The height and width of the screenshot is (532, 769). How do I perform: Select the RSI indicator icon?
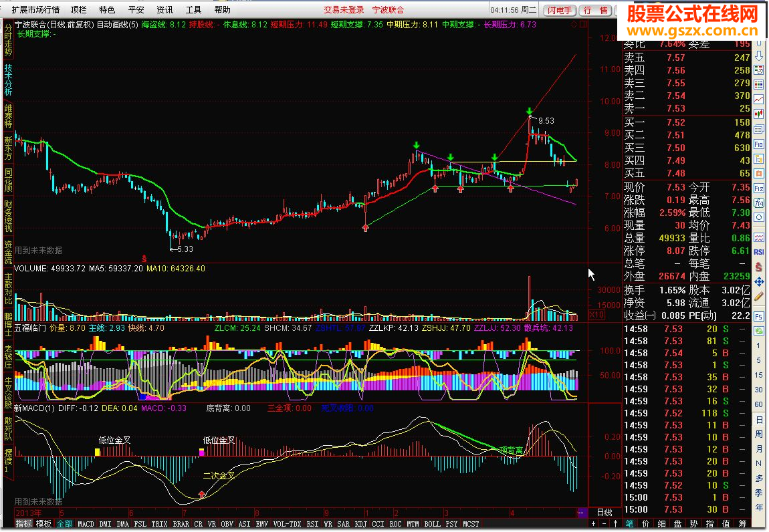click(759, 252)
